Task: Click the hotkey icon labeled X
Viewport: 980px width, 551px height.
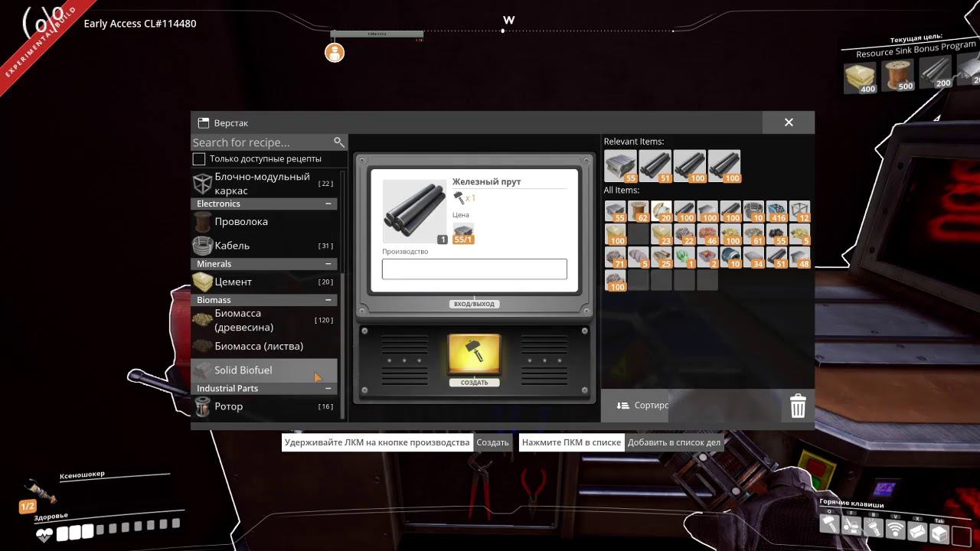Action: (917, 530)
